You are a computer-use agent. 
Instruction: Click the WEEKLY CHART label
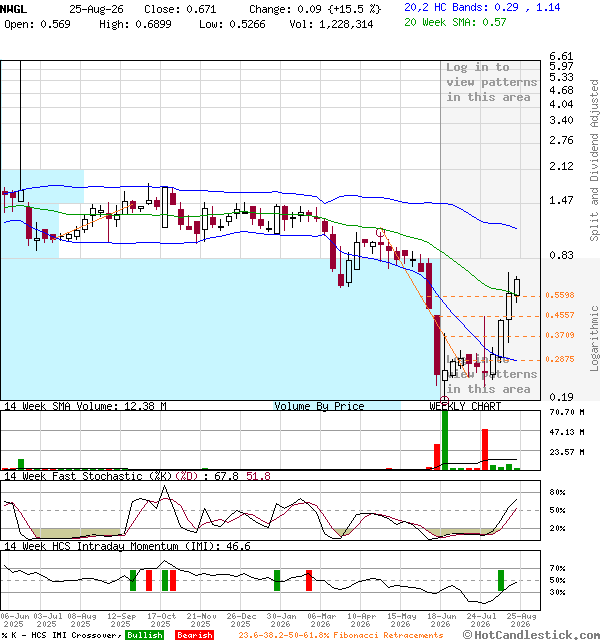click(465, 406)
